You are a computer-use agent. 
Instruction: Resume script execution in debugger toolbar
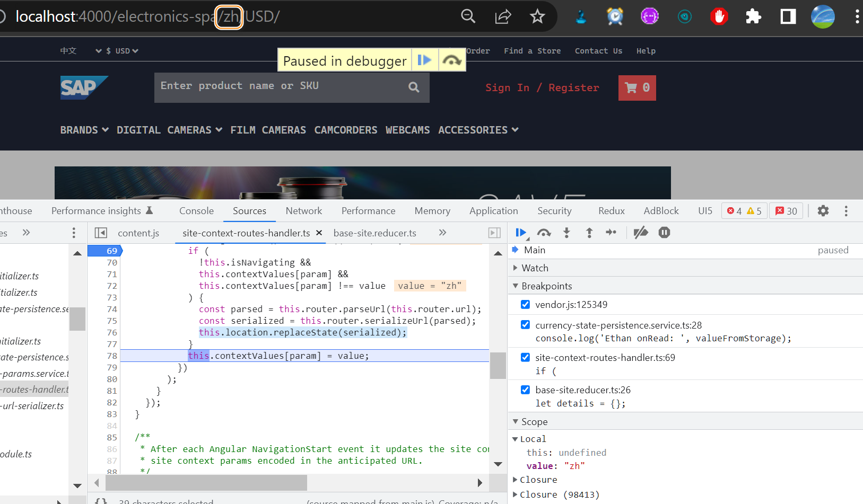click(521, 233)
